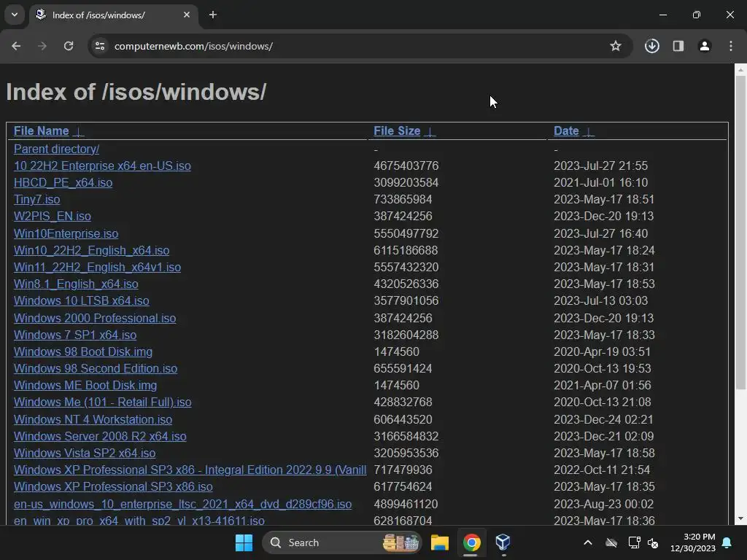Open the Chrome three-dot menu
747x560 pixels.
pyautogui.click(x=731, y=46)
